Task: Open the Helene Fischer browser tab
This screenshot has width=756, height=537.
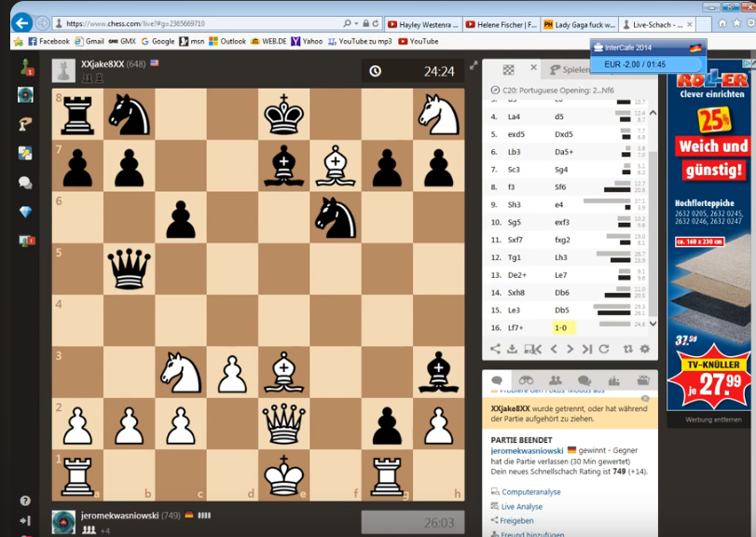Action: (502, 24)
